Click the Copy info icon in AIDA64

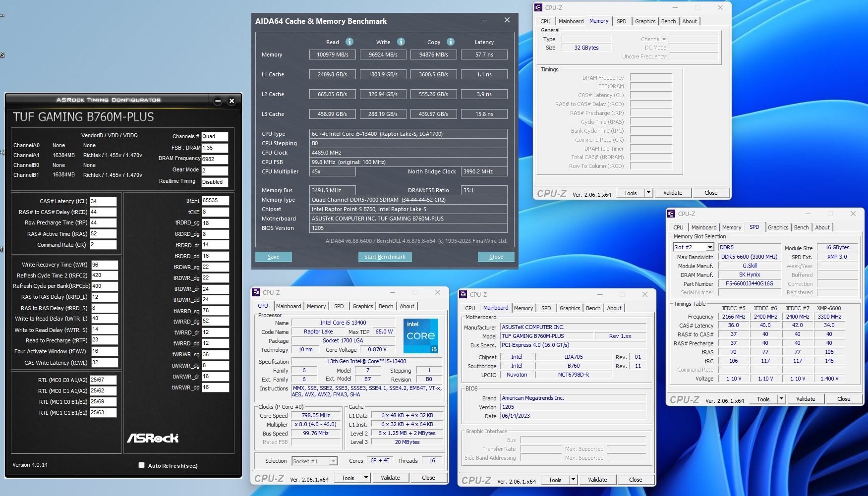pos(451,42)
